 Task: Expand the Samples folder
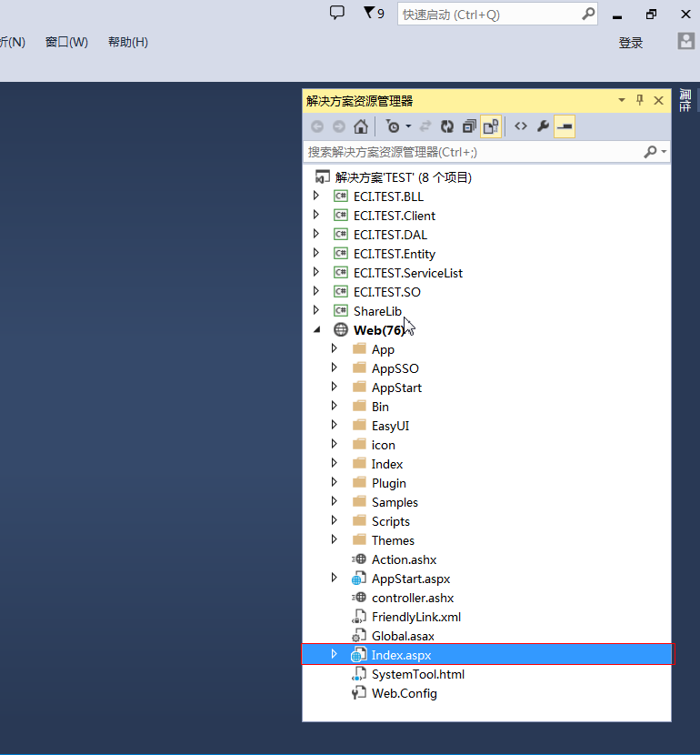pyautogui.click(x=335, y=501)
